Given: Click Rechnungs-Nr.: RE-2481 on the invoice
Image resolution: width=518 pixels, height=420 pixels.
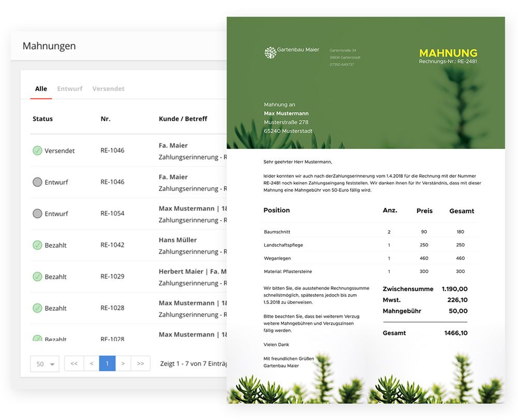Looking at the screenshot, I should (x=448, y=62).
